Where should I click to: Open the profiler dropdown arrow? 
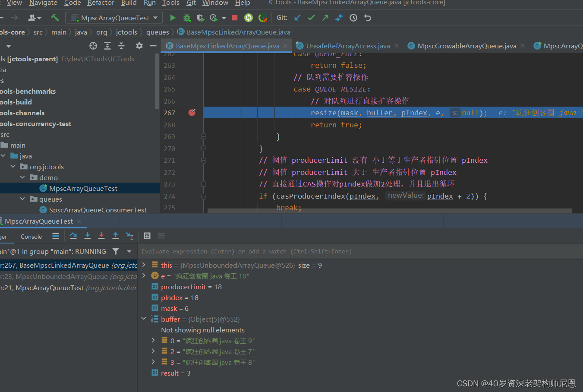click(224, 18)
